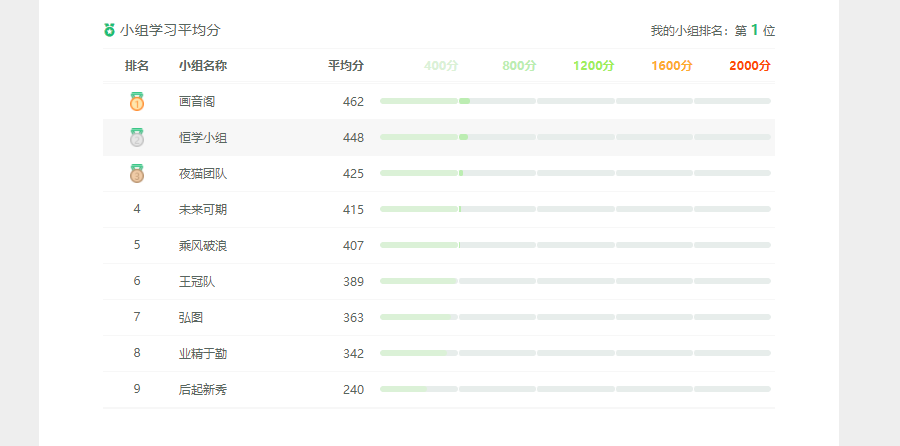Click the 业精于勤 group name
Image resolution: width=900 pixels, height=446 pixels.
tap(203, 354)
